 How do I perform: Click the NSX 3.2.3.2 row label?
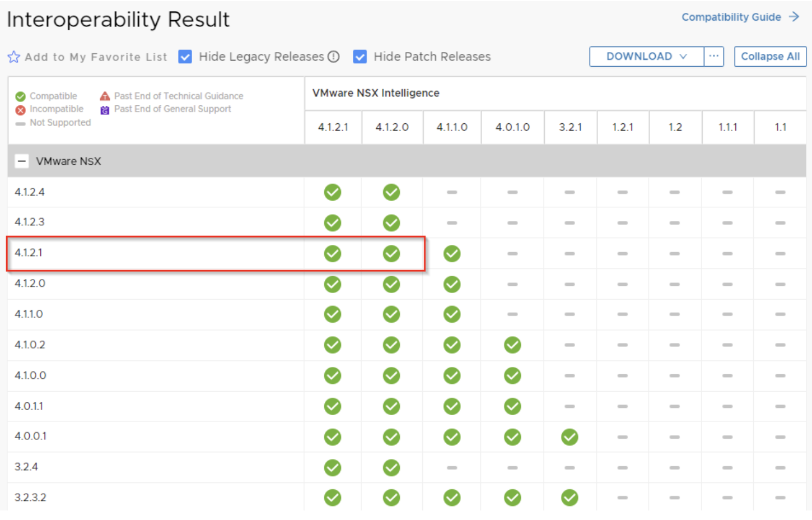[30, 498]
